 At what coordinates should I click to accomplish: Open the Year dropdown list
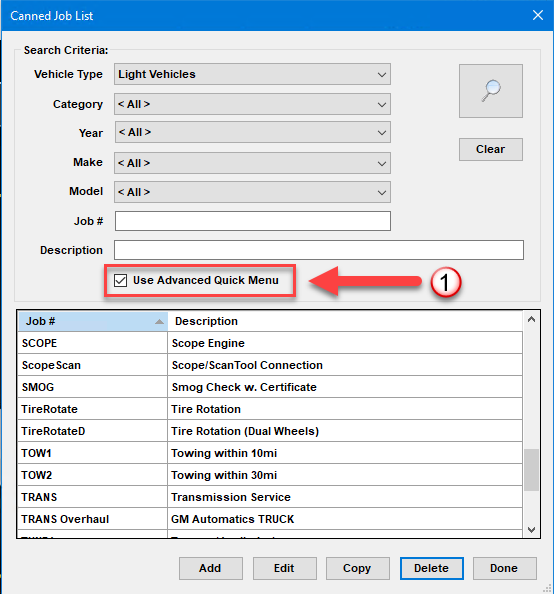pos(253,132)
